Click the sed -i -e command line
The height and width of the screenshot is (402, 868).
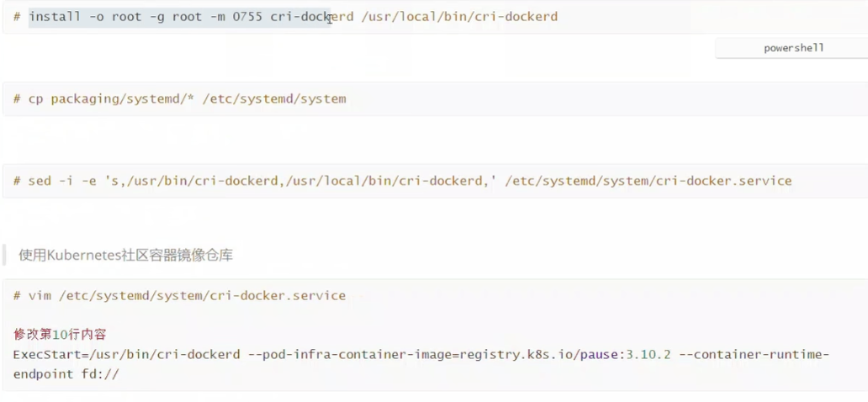tap(402, 181)
